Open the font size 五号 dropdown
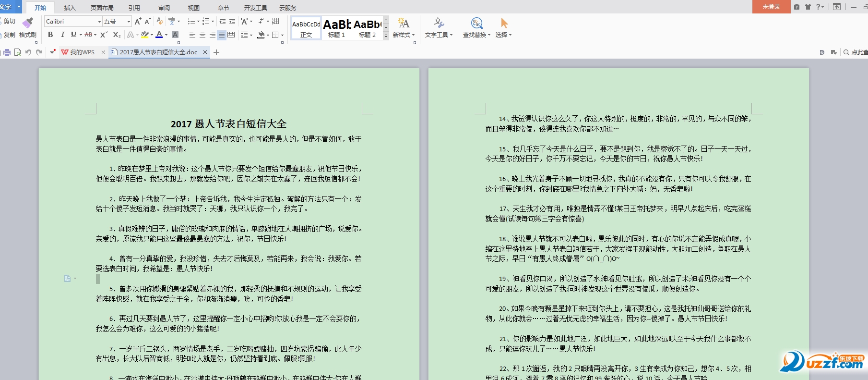Image resolution: width=868 pixels, height=380 pixels. (x=129, y=22)
